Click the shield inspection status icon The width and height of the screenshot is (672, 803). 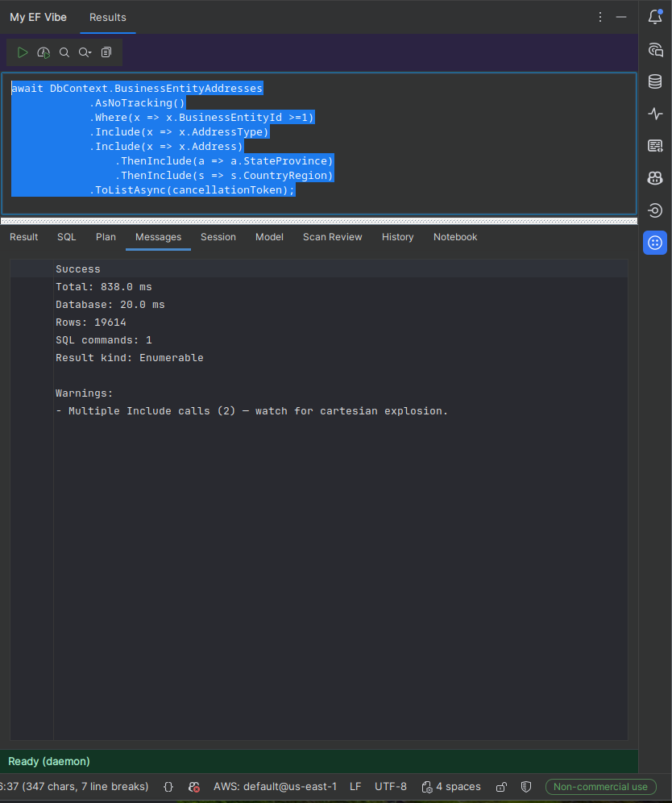tap(525, 787)
